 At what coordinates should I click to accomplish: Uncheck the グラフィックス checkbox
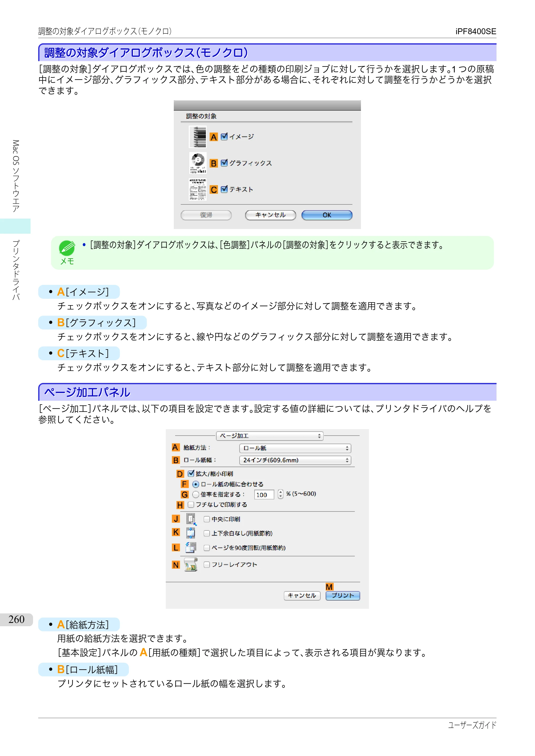click(224, 163)
